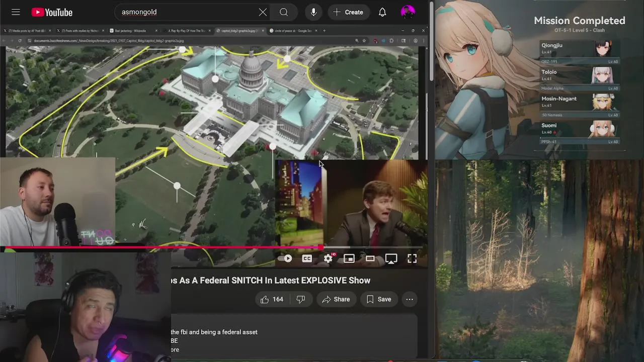Select 'A Play-By-Play Of How' tab in the browser shown in the video
Image resolution: width=644 pixels, height=362 pixels.
click(186, 31)
